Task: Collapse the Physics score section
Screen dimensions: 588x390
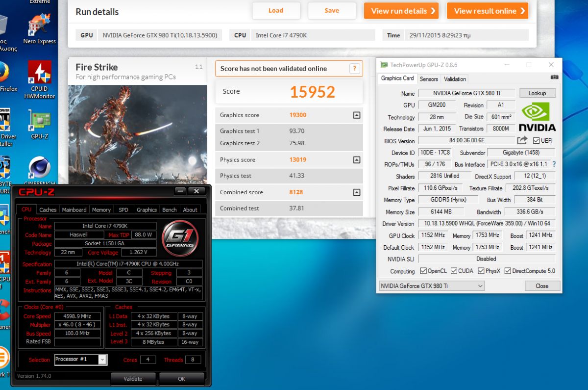Action: click(x=357, y=159)
